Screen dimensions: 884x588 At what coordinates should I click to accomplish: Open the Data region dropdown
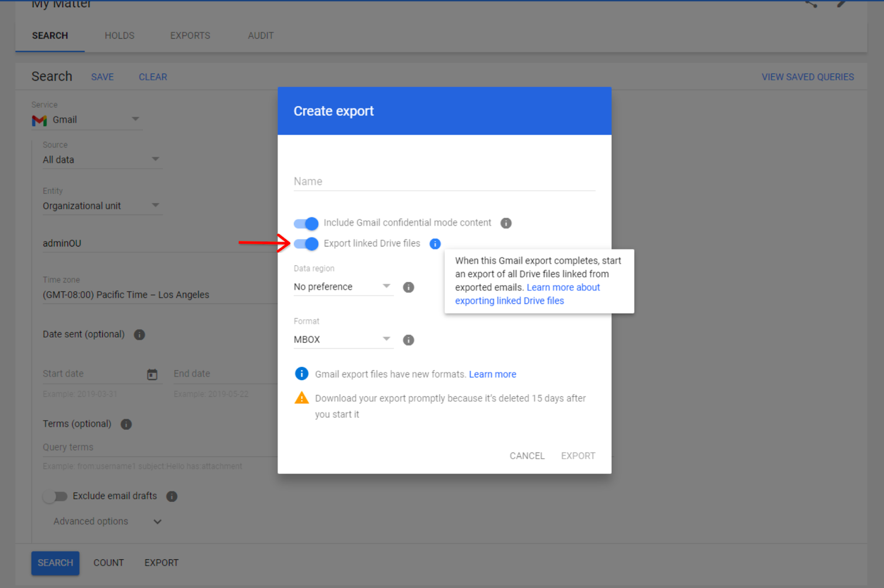pyautogui.click(x=343, y=287)
